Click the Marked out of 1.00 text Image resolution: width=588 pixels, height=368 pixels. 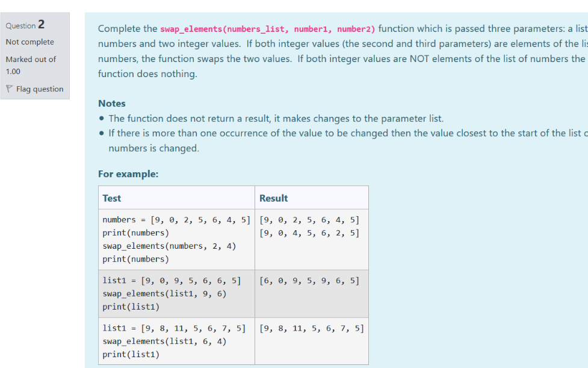31,65
